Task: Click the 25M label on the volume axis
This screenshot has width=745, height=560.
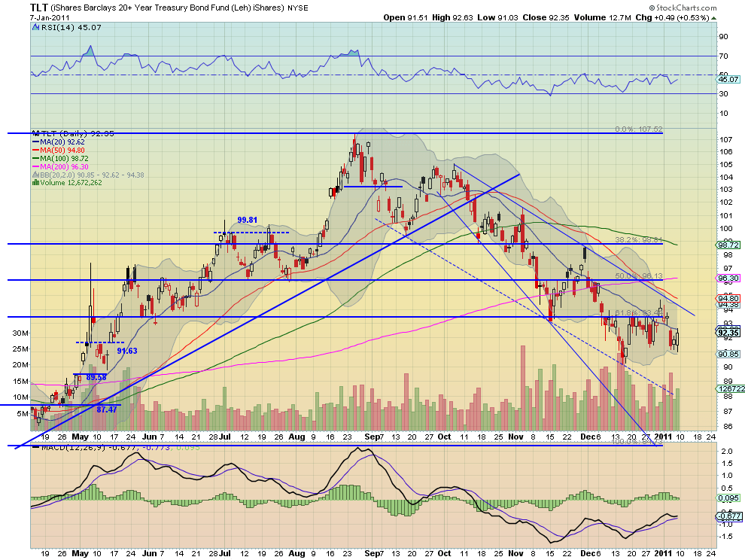Action: (x=20, y=349)
